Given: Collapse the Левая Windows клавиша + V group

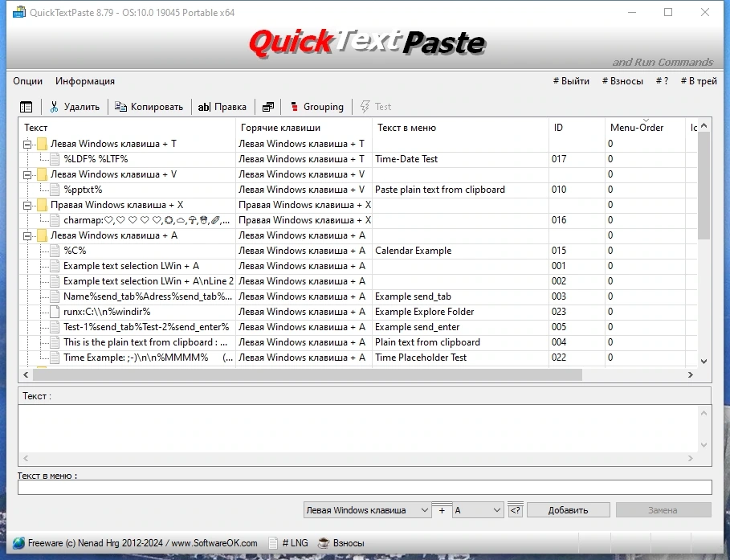Looking at the screenshot, I should coord(27,175).
